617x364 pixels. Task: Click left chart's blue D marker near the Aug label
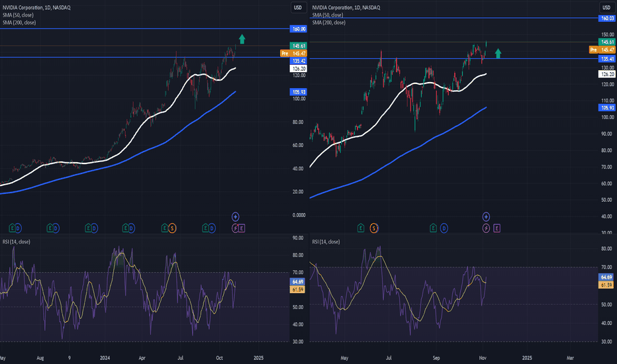click(x=56, y=228)
